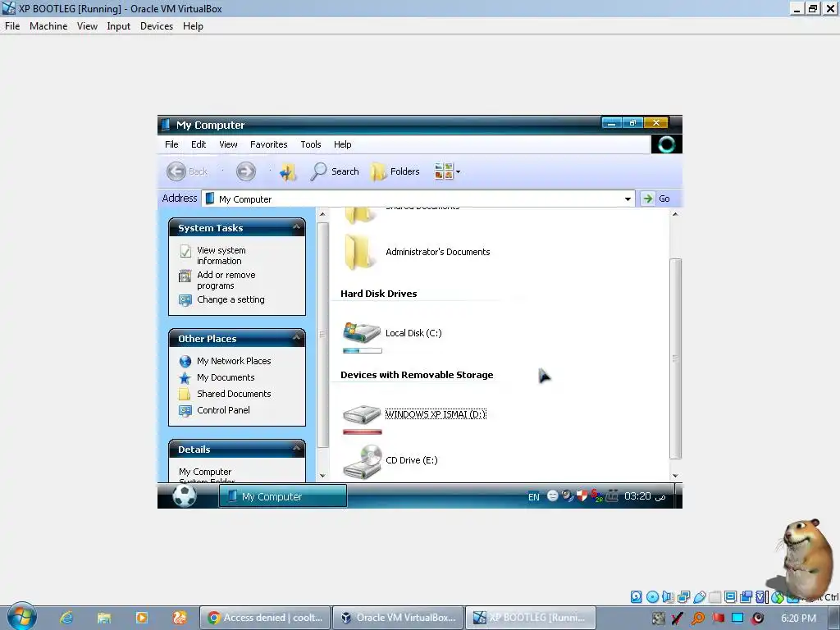The image size is (840, 630).
Task: Click Devices with Removable Storage header
Action: (x=417, y=375)
